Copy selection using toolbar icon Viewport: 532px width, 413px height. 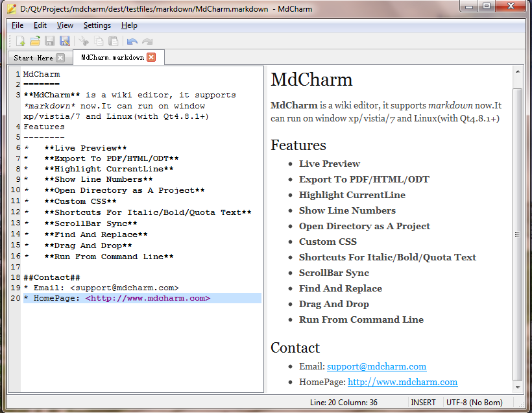[x=97, y=40]
